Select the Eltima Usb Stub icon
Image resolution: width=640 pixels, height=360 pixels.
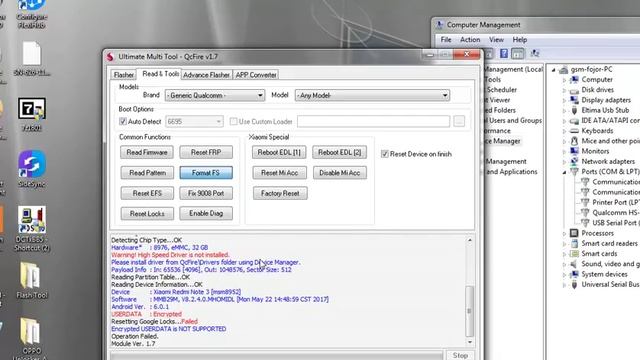[574, 110]
